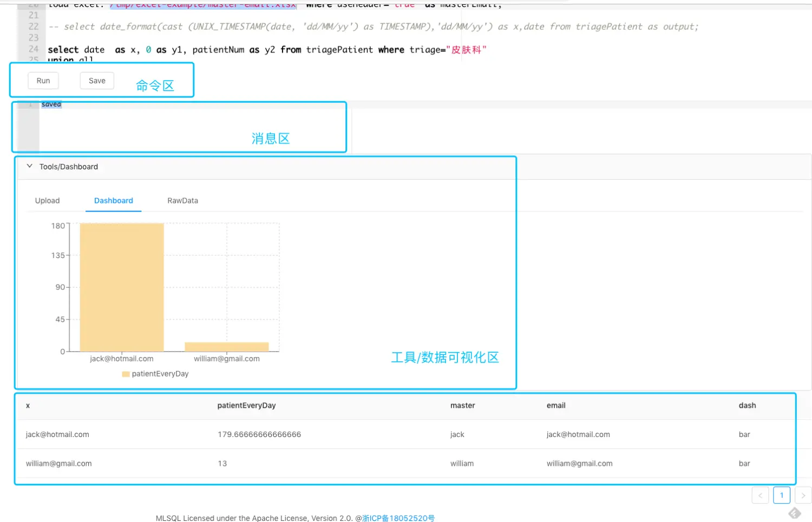Select the value 13 table cell
The height and width of the screenshot is (522, 812).
(222, 464)
